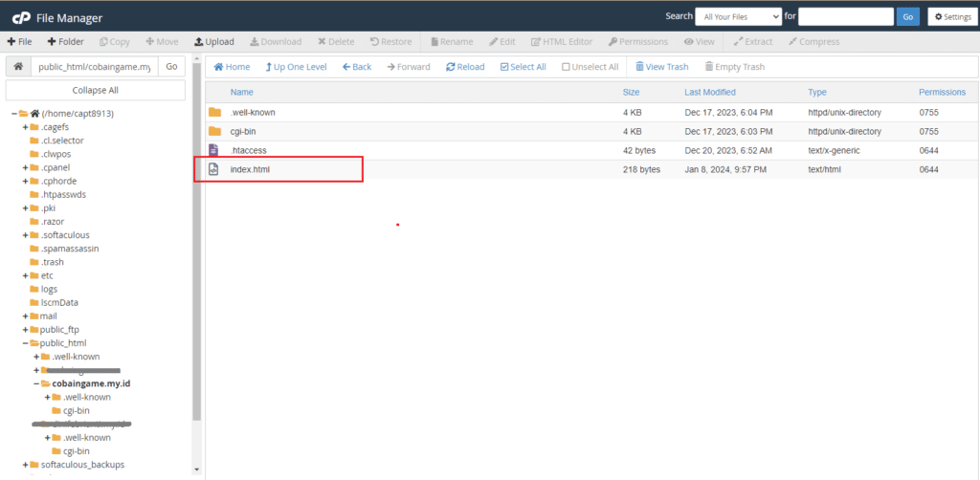Expand the public_ftp tree folder
Image resolution: width=980 pixels, height=480 pixels.
pos(26,330)
